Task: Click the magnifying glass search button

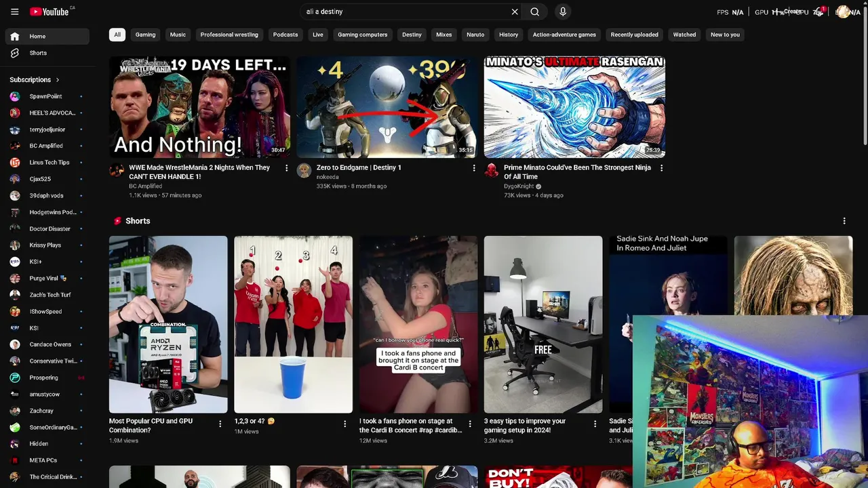Action: 535,12
